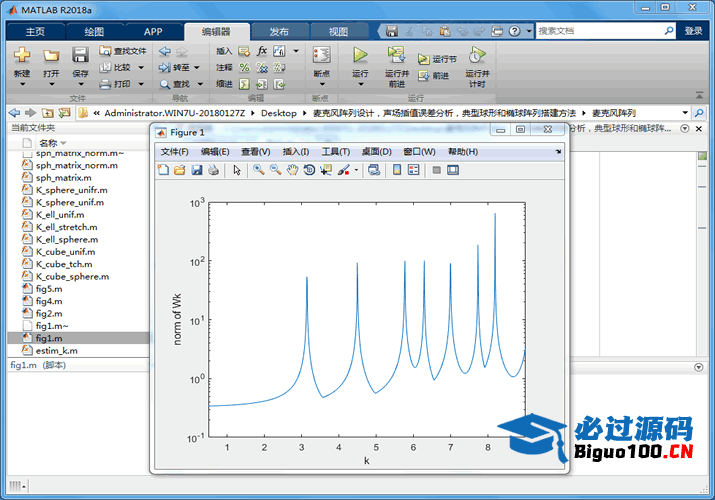Screen dimensions: 715x500
Task: Click the Breakpoints (断点) icon
Action: (x=321, y=56)
